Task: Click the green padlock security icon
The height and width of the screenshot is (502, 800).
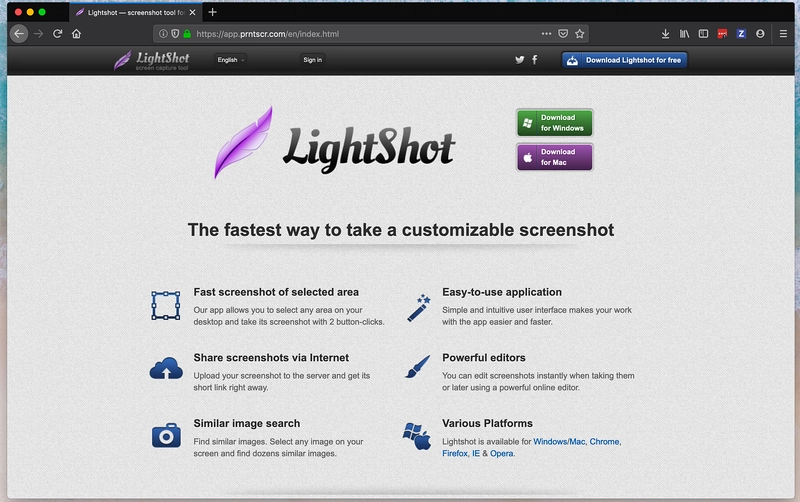Action: (x=187, y=34)
